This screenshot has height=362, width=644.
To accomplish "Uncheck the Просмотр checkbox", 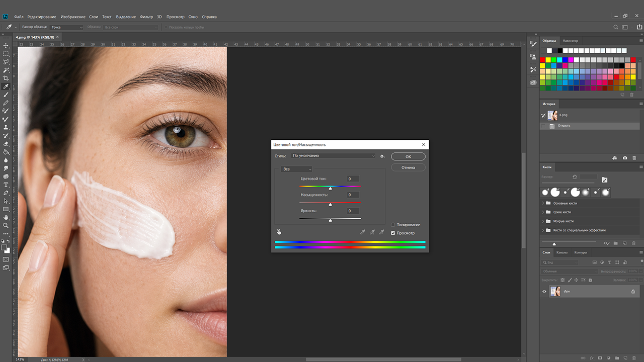I will [x=393, y=233].
